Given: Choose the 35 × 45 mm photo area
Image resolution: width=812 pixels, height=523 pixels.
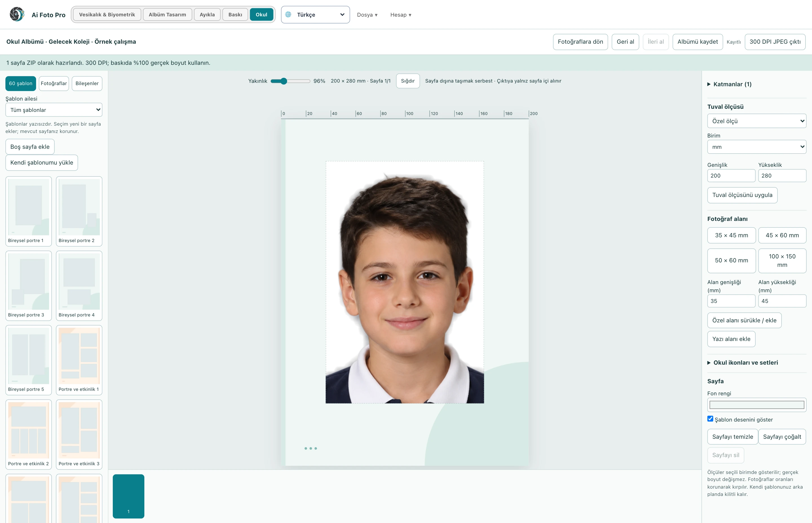Looking at the screenshot, I should pyautogui.click(x=731, y=235).
